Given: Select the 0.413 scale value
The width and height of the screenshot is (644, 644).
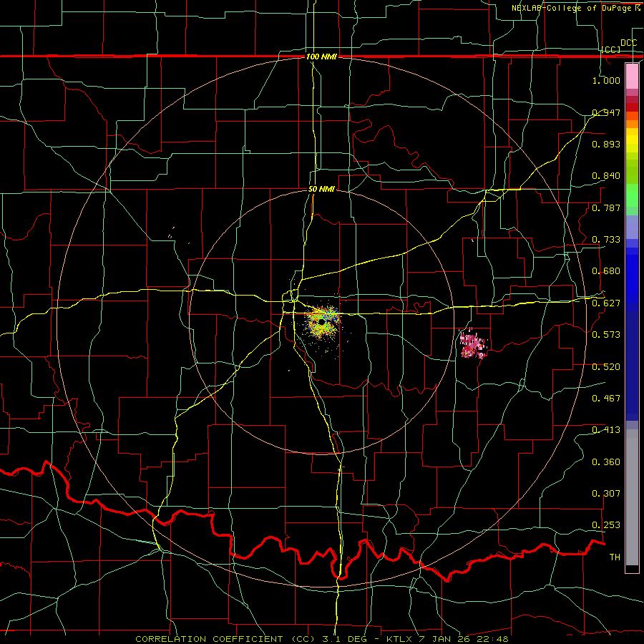Looking at the screenshot, I should coord(606,430).
